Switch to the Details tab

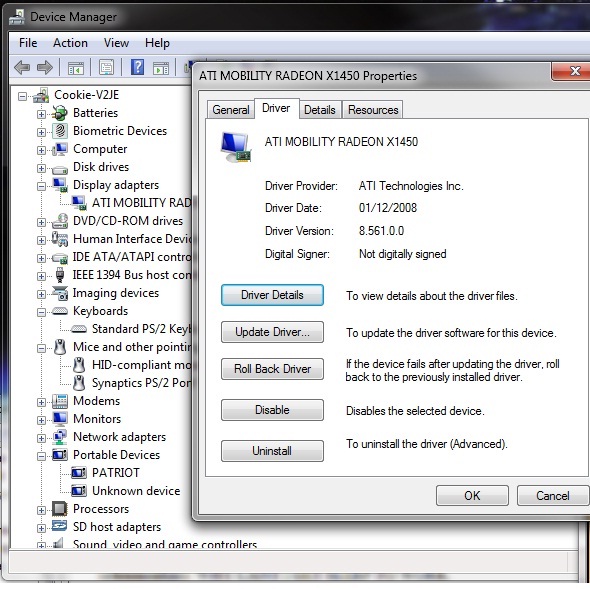320,110
